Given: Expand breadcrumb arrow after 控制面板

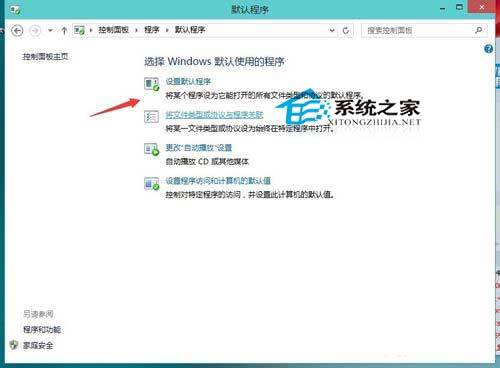Looking at the screenshot, I should tap(136, 30).
